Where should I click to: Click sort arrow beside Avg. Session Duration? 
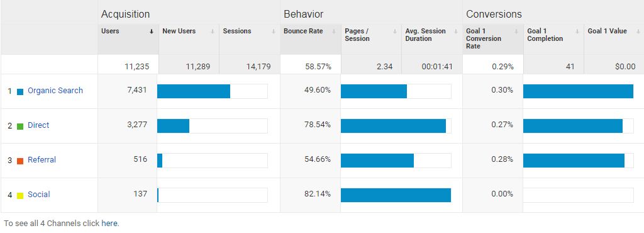[x=455, y=31]
